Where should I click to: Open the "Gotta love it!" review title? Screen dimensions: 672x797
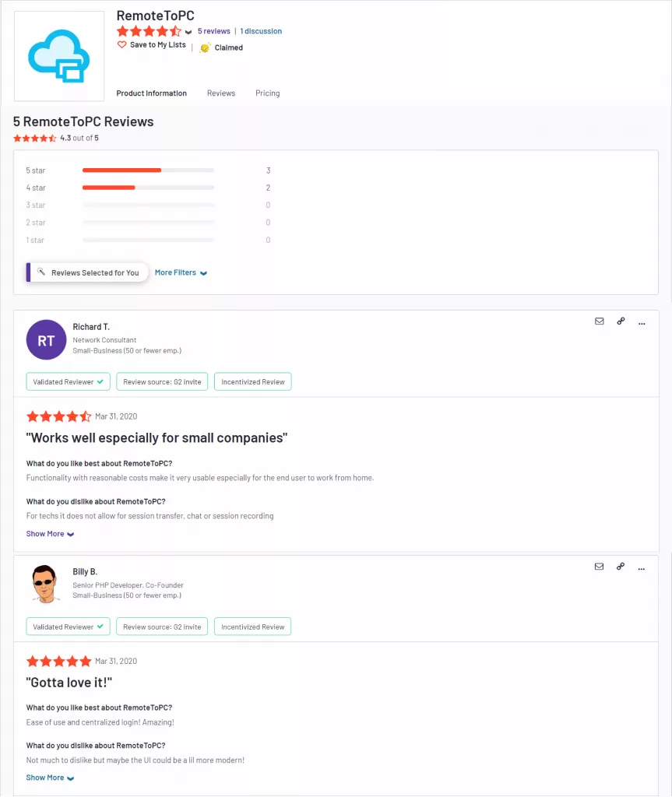[69, 682]
